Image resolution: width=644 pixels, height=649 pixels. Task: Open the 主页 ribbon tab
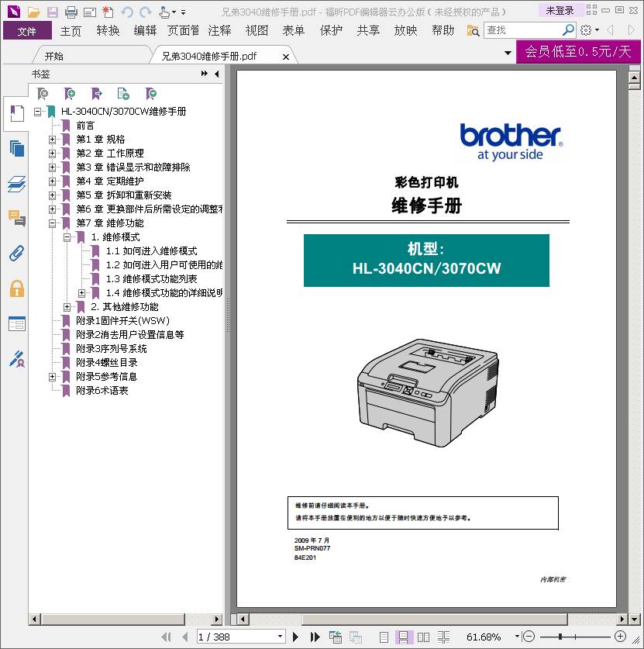(x=71, y=31)
